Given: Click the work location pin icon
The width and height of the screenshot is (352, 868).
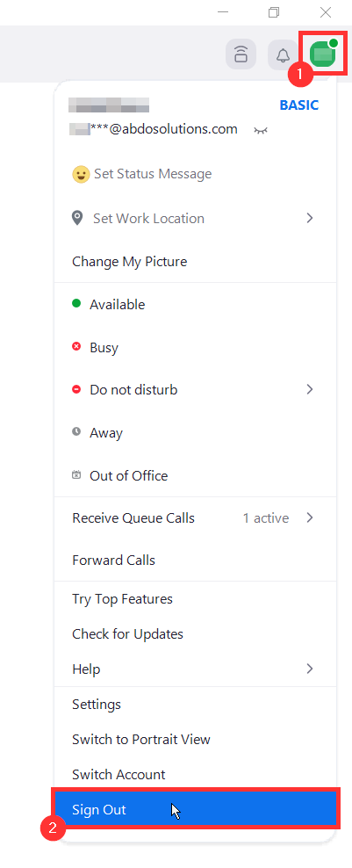Looking at the screenshot, I should [x=78, y=218].
